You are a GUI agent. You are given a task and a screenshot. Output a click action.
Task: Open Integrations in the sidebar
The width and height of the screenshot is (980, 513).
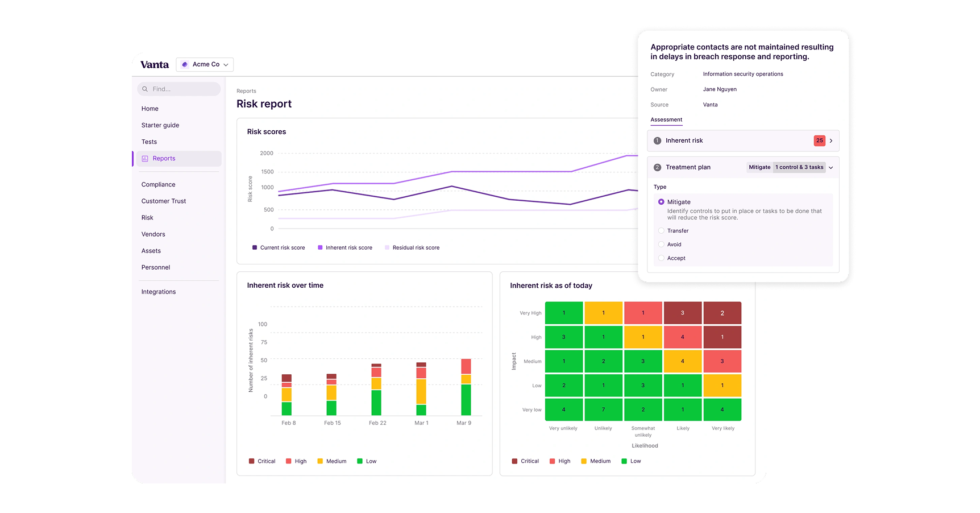click(159, 292)
